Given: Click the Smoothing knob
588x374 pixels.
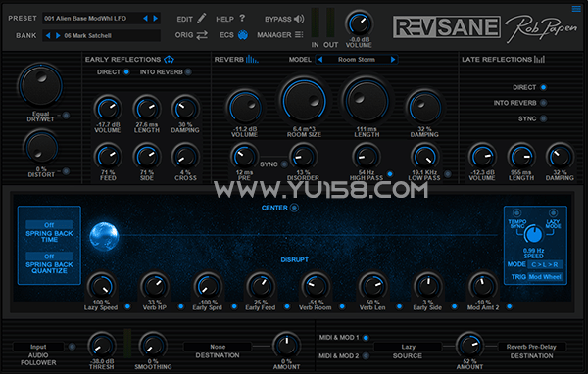Looking at the screenshot, I should pyautogui.click(x=153, y=346).
